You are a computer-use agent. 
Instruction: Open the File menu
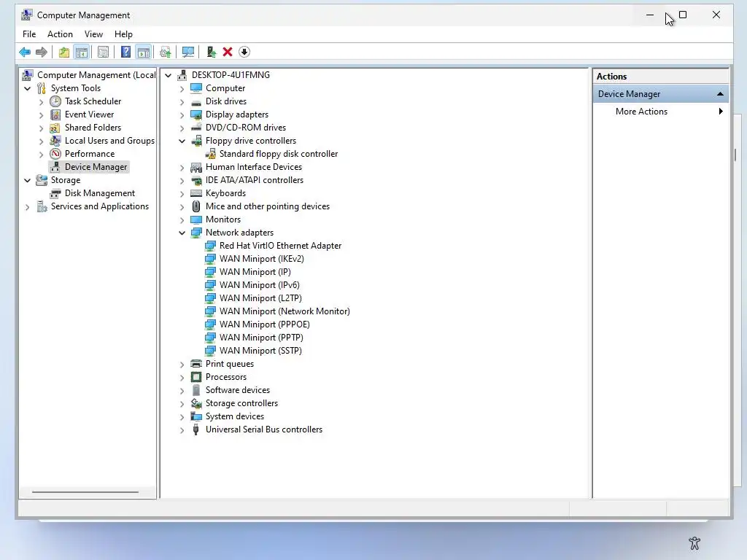tap(29, 34)
